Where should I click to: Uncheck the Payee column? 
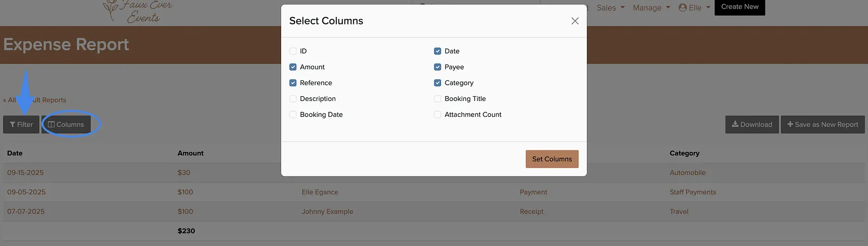437,67
